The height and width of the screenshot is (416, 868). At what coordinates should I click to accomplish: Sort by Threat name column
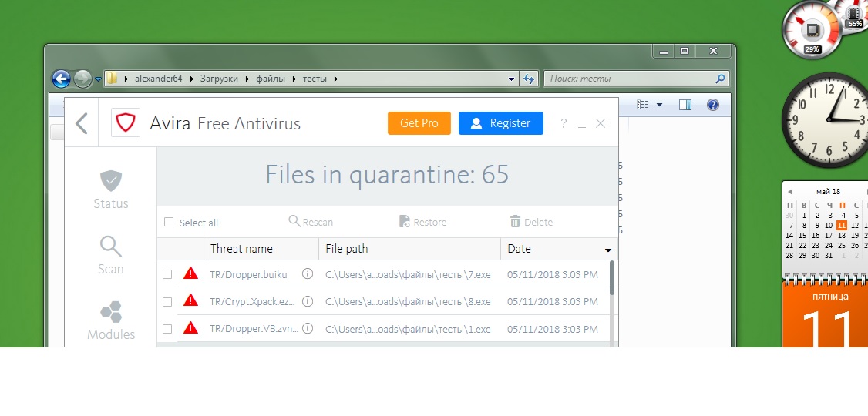[x=261, y=249]
